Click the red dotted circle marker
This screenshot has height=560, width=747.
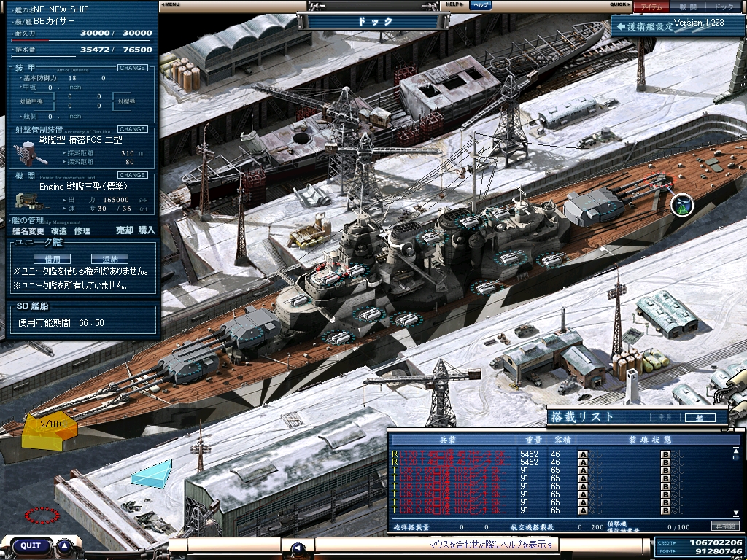(42, 516)
